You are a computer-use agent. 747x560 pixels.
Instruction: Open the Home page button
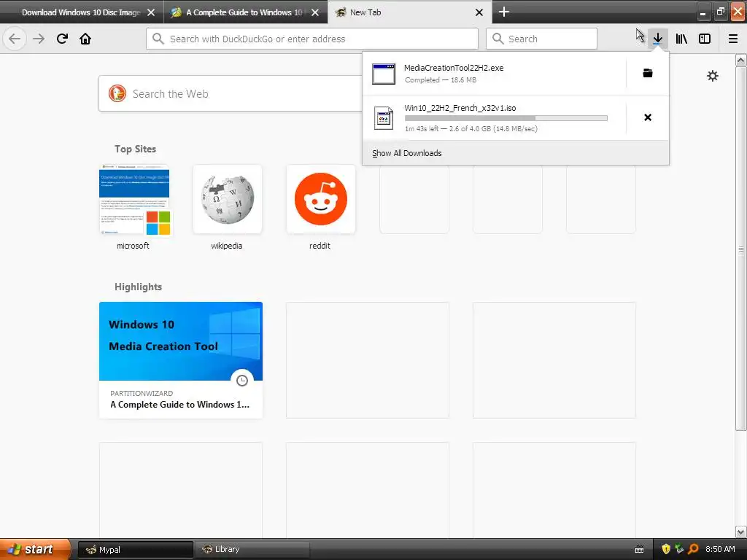tap(85, 39)
